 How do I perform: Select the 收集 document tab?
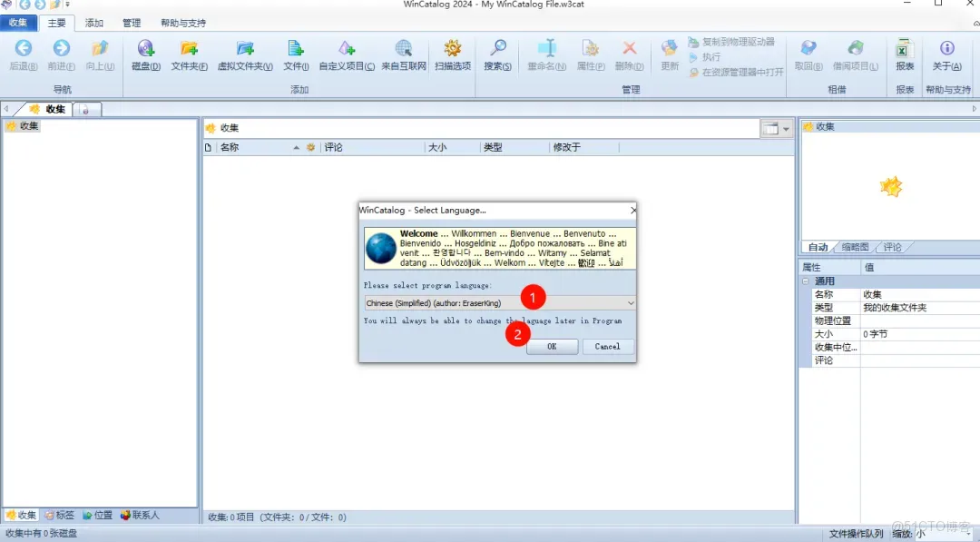(x=47, y=109)
